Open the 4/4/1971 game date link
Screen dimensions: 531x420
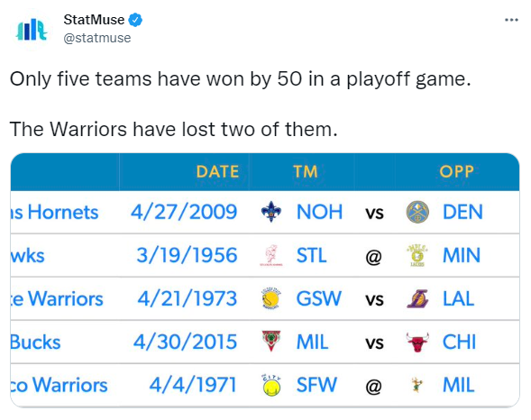[x=193, y=386]
